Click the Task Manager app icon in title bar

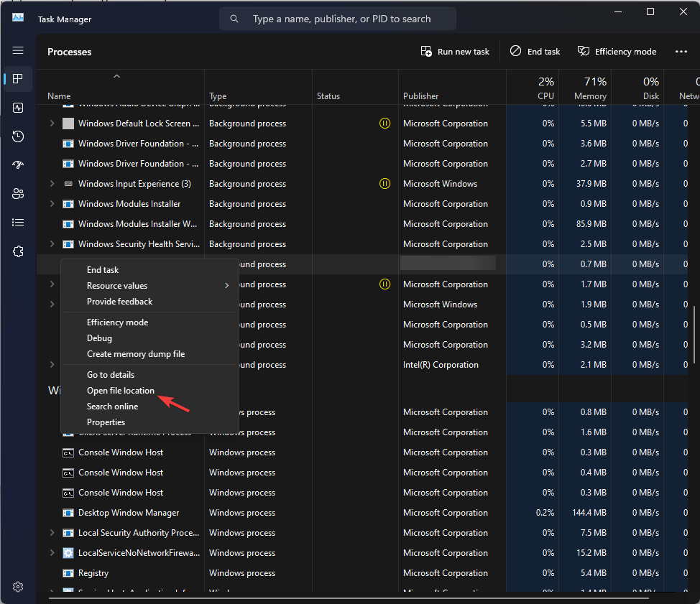(18, 18)
